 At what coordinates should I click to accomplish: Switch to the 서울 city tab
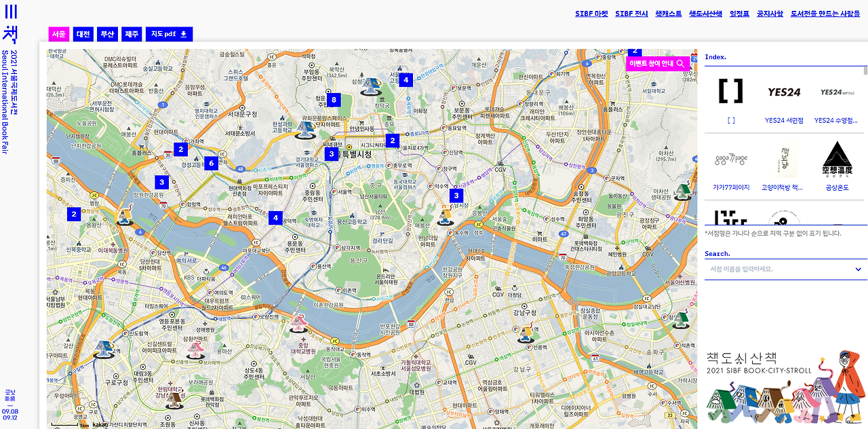point(59,34)
